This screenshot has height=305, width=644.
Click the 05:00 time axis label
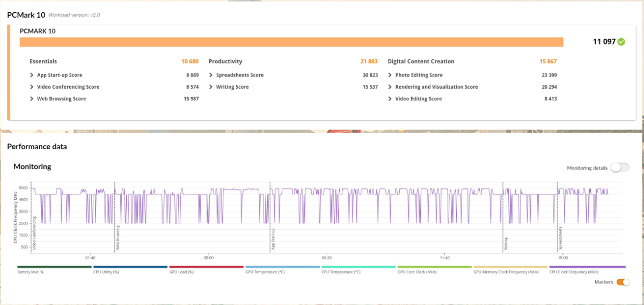208,258
